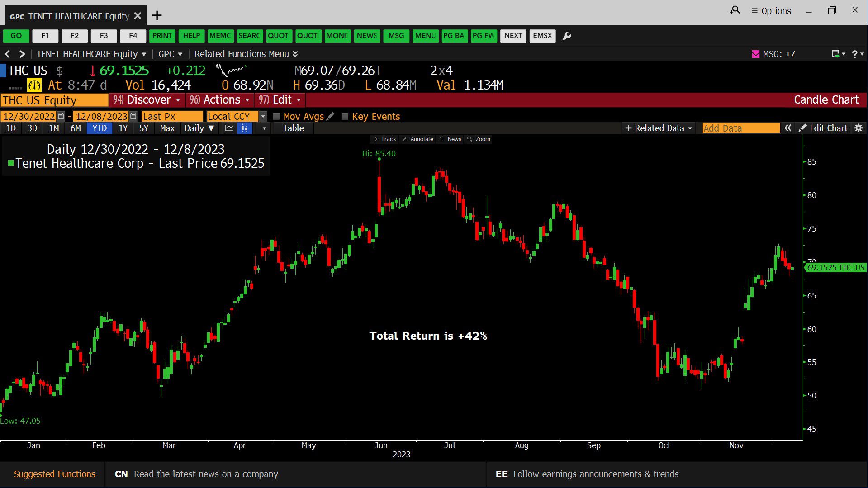Image resolution: width=868 pixels, height=488 pixels.
Task: Click the Edit Chart button
Action: 823,128
